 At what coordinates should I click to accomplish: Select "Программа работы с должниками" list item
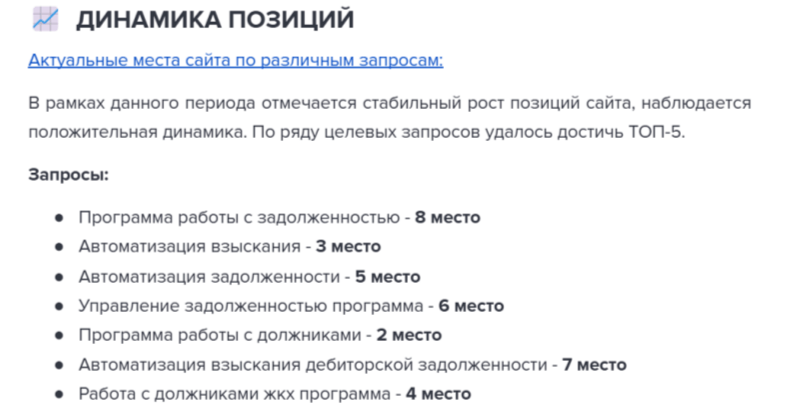219,335
